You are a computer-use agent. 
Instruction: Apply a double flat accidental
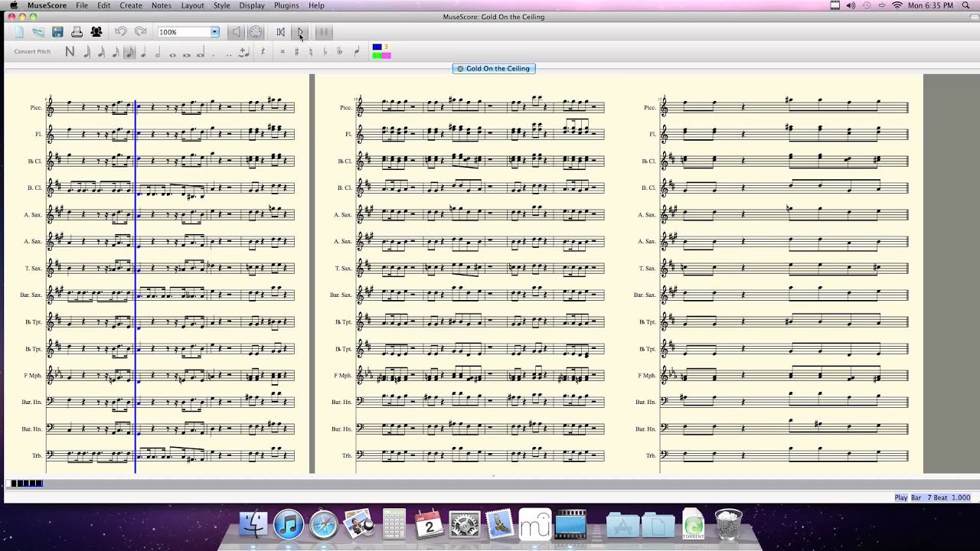(x=340, y=52)
